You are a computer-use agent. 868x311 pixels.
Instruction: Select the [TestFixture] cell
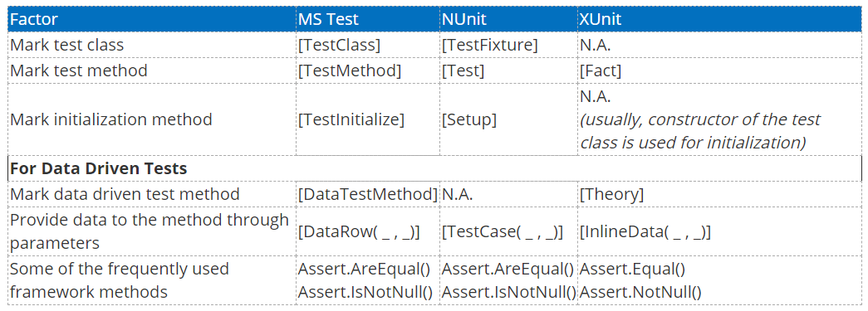(x=508, y=45)
